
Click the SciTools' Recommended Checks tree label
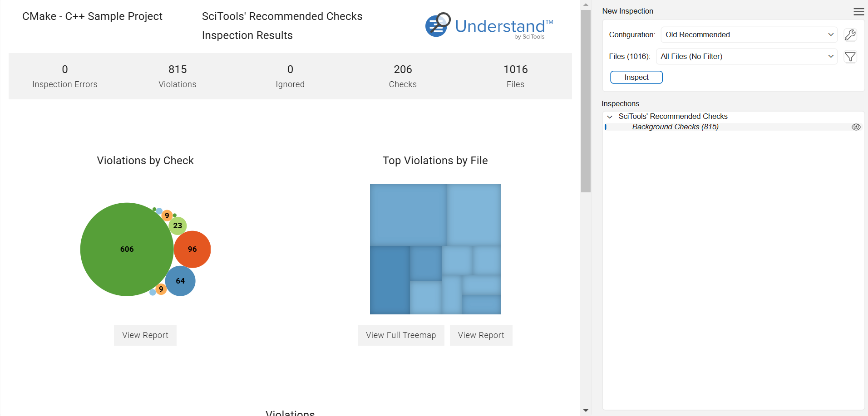click(673, 117)
